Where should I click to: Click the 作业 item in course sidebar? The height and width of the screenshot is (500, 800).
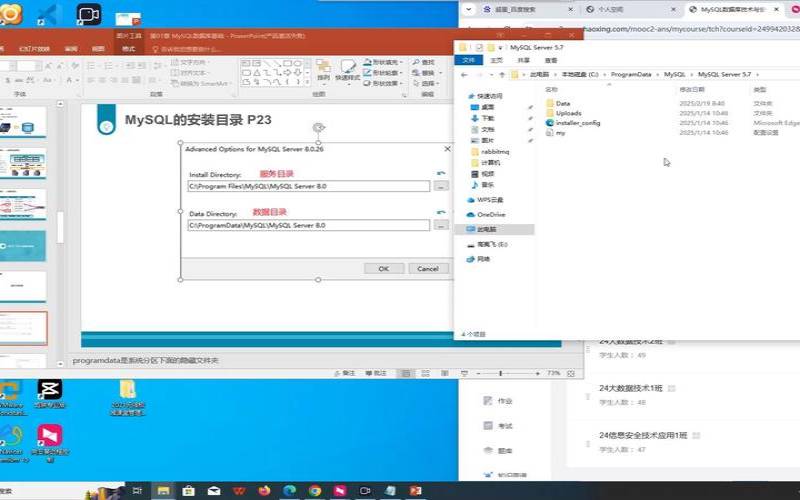pos(505,401)
